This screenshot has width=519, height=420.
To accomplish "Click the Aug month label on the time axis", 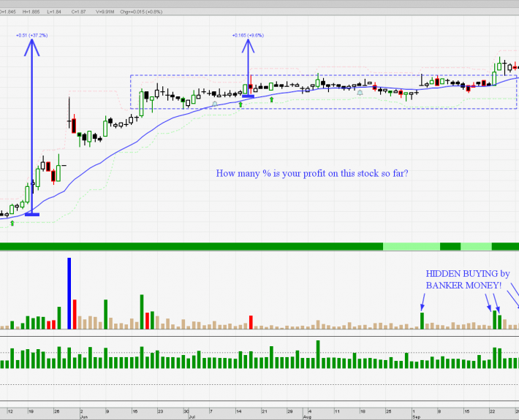I will tap(308, 418).
